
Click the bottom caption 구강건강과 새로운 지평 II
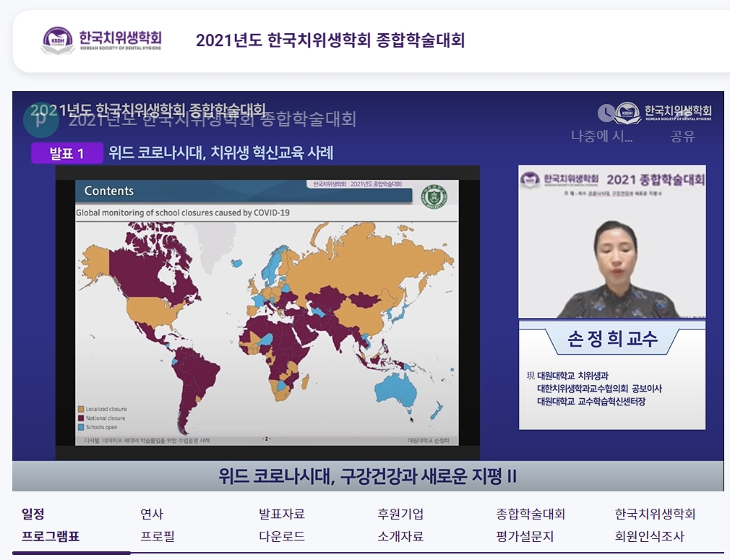click(x=367, y=477)
